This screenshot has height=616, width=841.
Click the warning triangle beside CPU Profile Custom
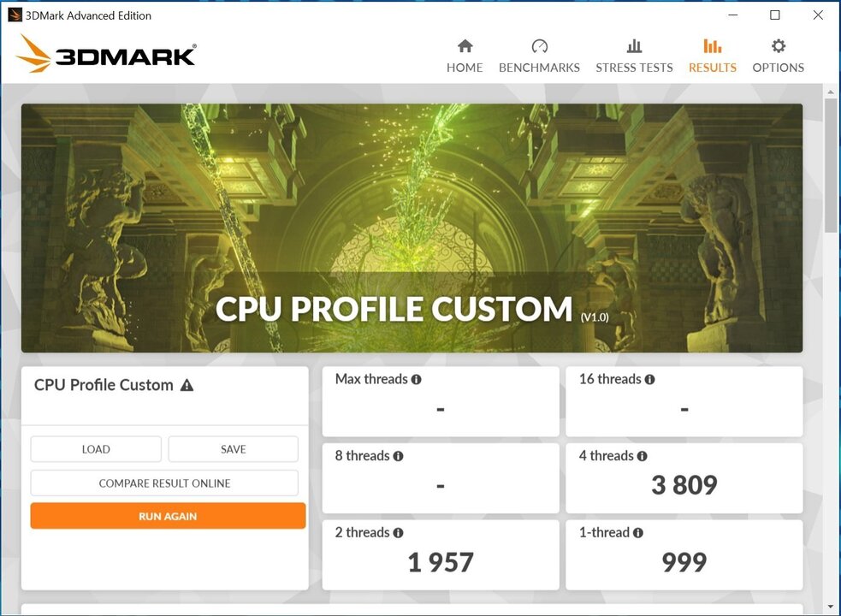coord(187,386)
